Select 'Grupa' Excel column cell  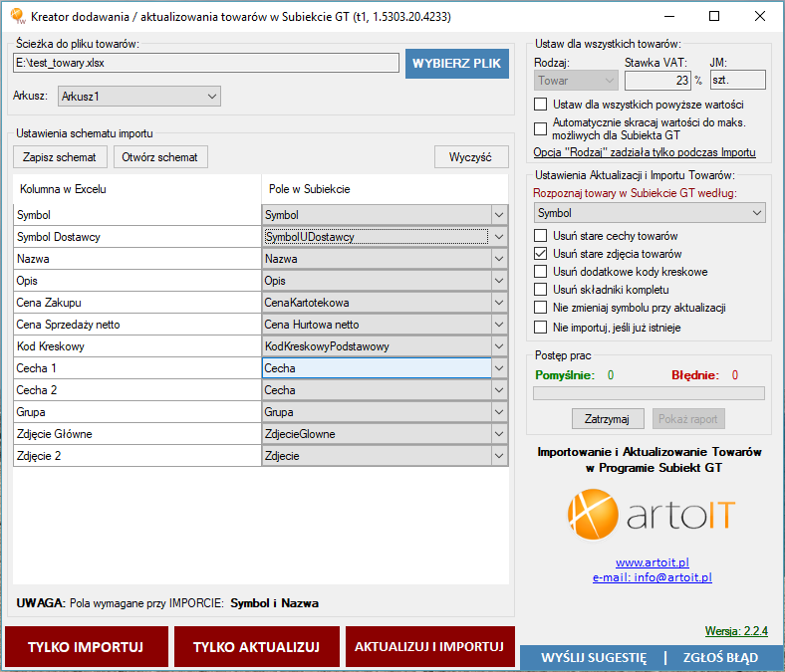pyautogui.click(x=137, y=412)
